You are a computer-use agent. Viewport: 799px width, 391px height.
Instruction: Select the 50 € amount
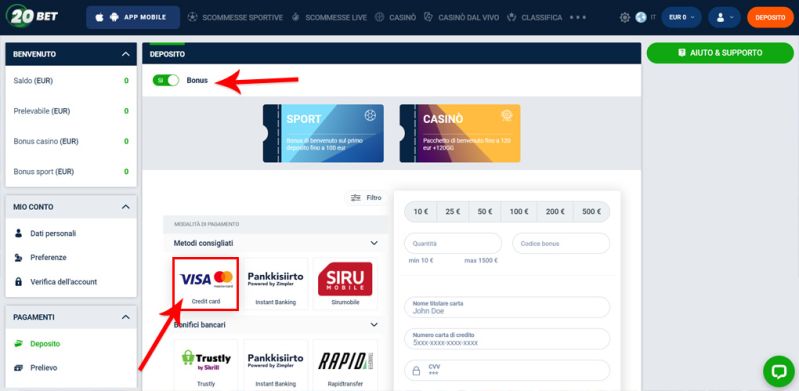485,212
